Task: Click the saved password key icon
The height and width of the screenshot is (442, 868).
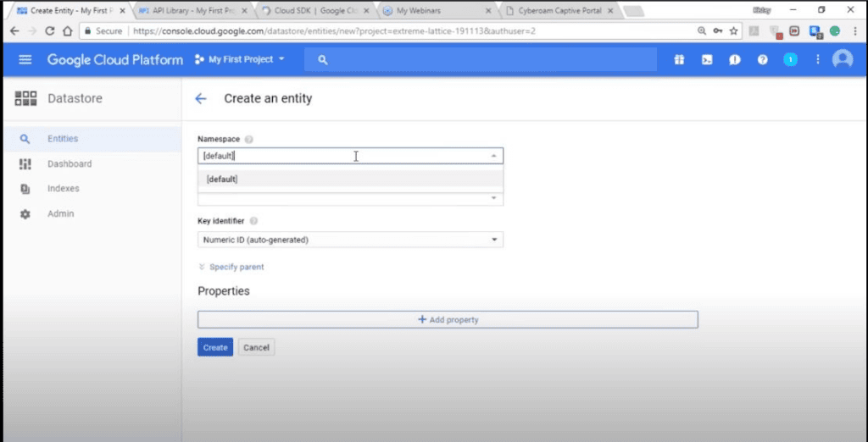Action: pos(717,31)
